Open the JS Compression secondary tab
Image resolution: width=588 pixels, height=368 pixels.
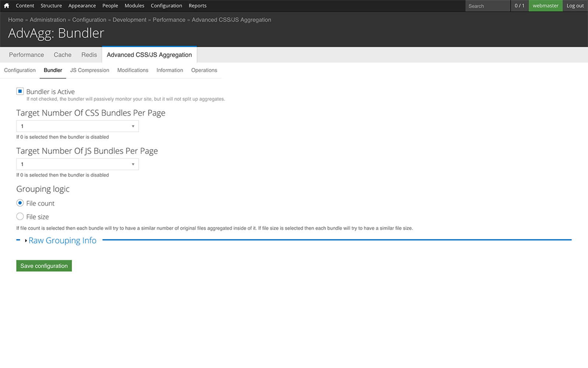90,70
